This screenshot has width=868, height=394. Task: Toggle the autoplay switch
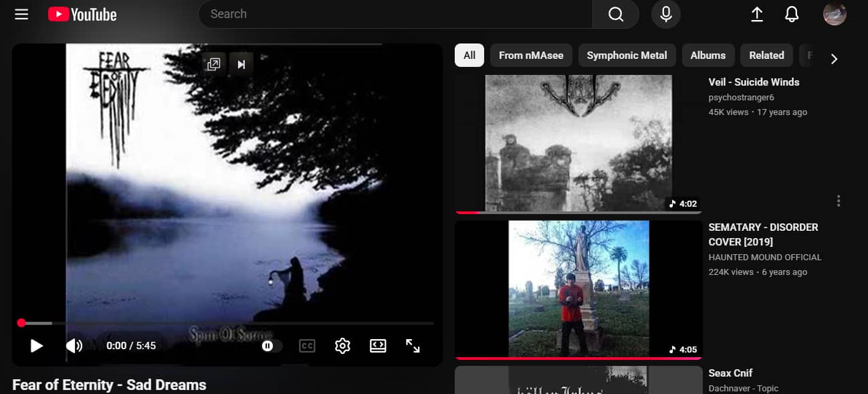[271, 346]
